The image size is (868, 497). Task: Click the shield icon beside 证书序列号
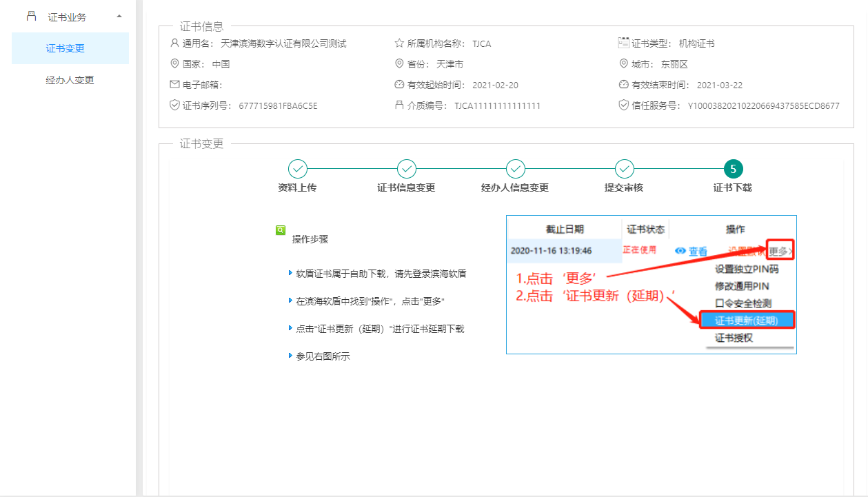point(174,105)
